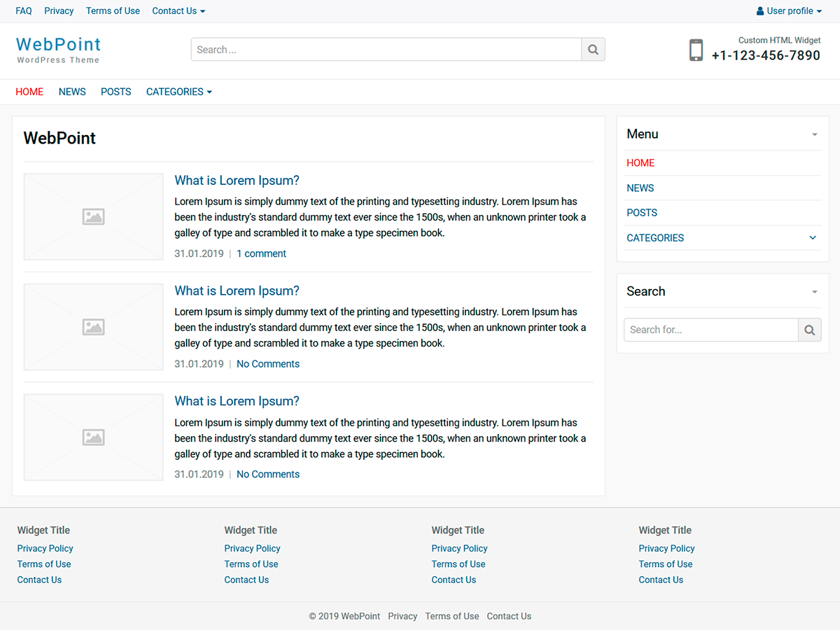
Task: Open the "1 comment" link on the first post
Action: click(261, 253)
